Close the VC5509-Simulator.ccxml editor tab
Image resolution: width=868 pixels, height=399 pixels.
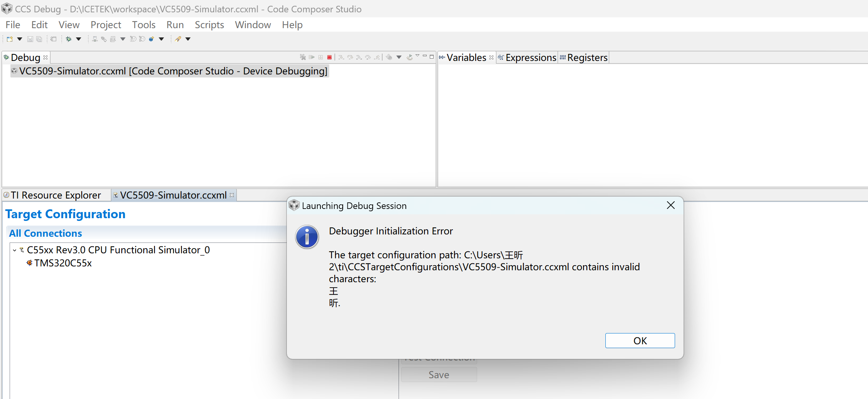[232, 195]
